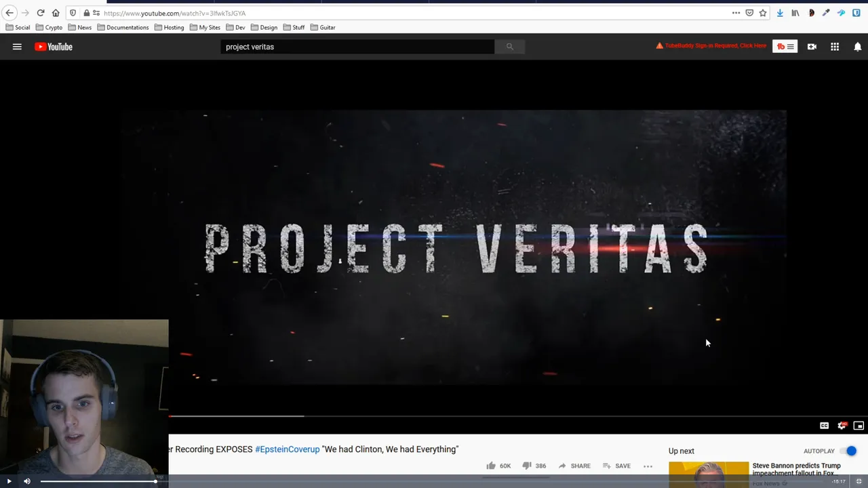Viewport: 868px width, 488px height.
Task: Go to YouTube home via logo
Action: click(54, 47)
